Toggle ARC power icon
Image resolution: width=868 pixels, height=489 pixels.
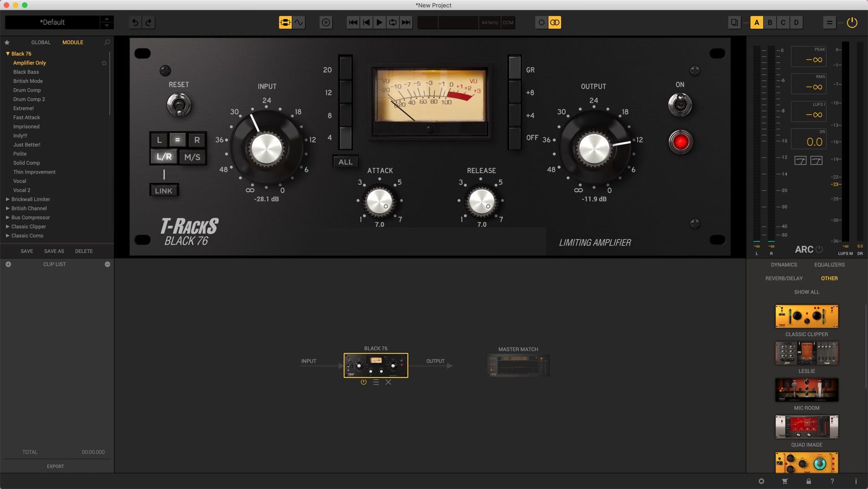point(819,249)
